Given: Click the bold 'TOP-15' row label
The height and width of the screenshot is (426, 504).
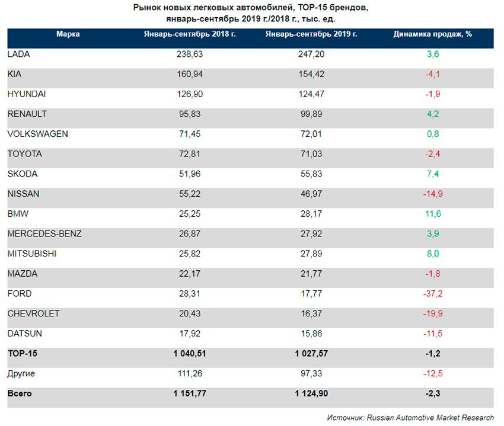Looking at the screenshot, I should coord(23,353).
